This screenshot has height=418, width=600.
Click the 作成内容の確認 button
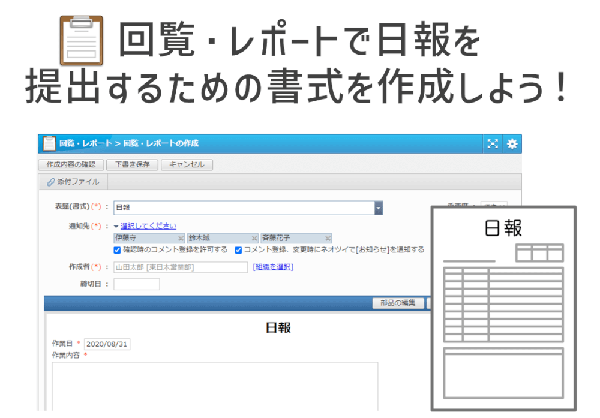tap(71, 165)
